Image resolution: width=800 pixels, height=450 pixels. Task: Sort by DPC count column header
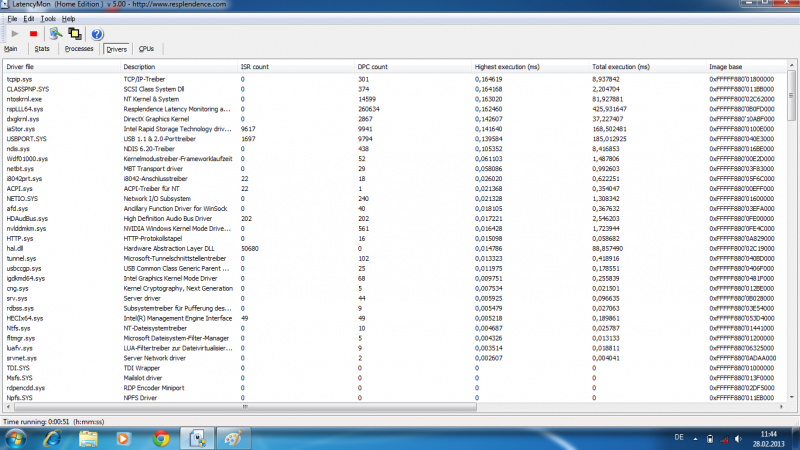(412, 67)
